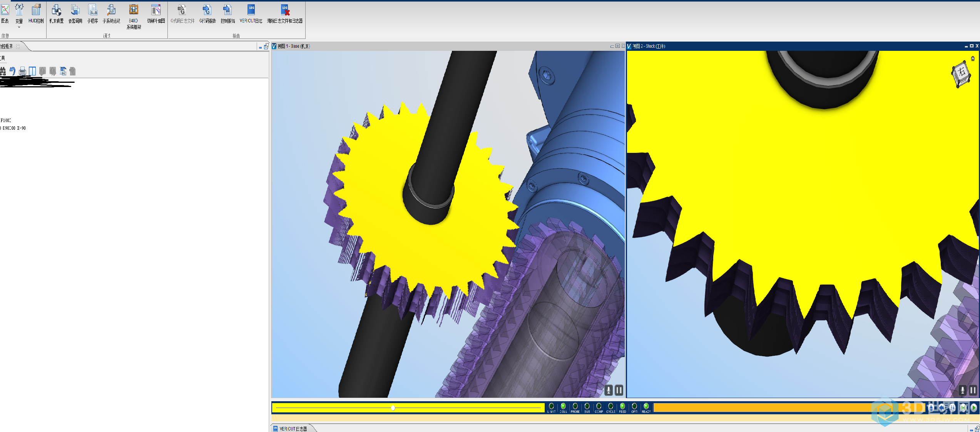Viewport: 980px width, 432px height.
Task: Open the 变量 variables tool
Action: (19, 13)
